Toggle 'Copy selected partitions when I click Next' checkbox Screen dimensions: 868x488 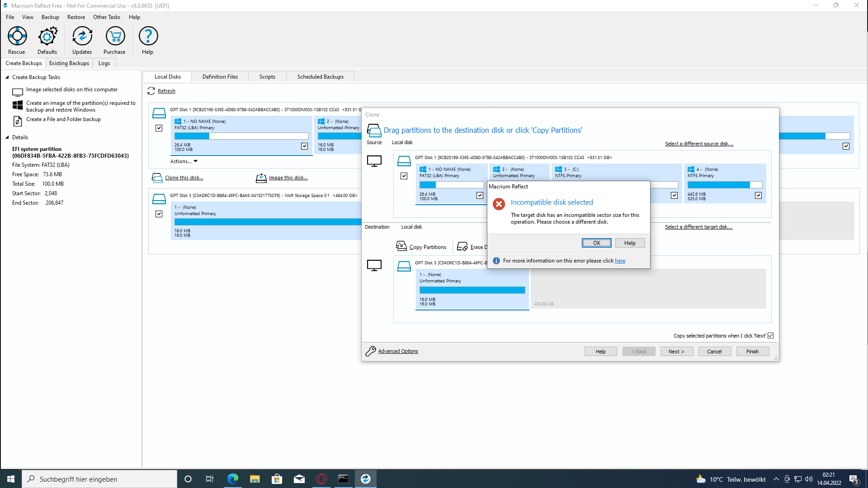click(x=771, y=336)
